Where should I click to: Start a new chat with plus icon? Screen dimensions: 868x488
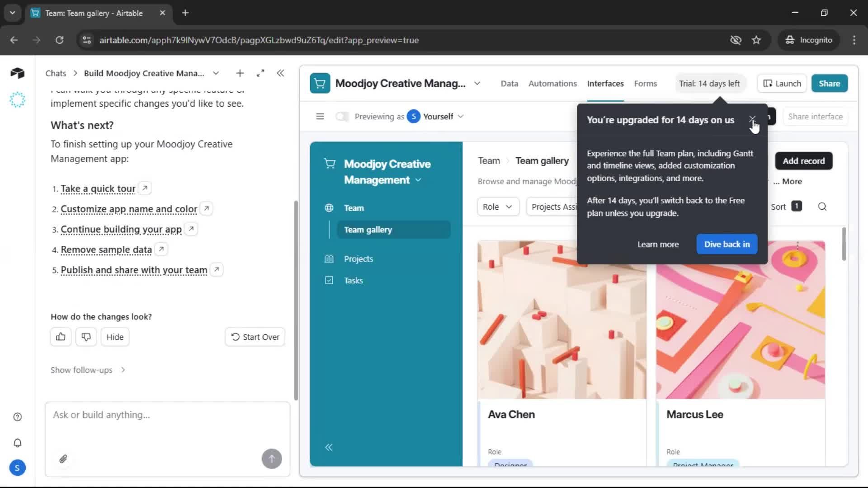click(240, 73)
